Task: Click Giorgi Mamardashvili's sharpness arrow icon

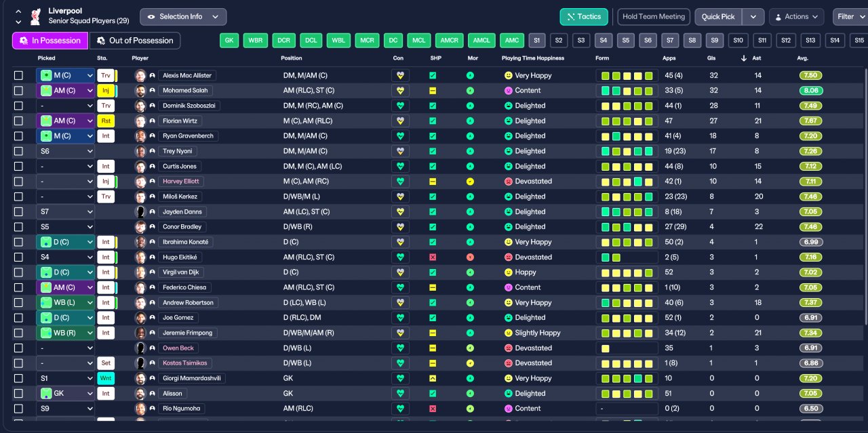Action: click(433, 378)
